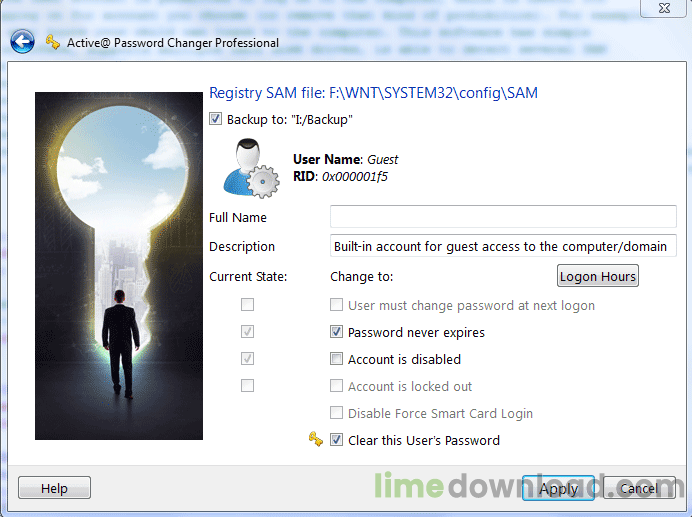Image resolution: width=692 pixels, height=517 pixels.
Task: Open the Logon Hours dialog
Action: pyautogui.click(x=598, y=276)
